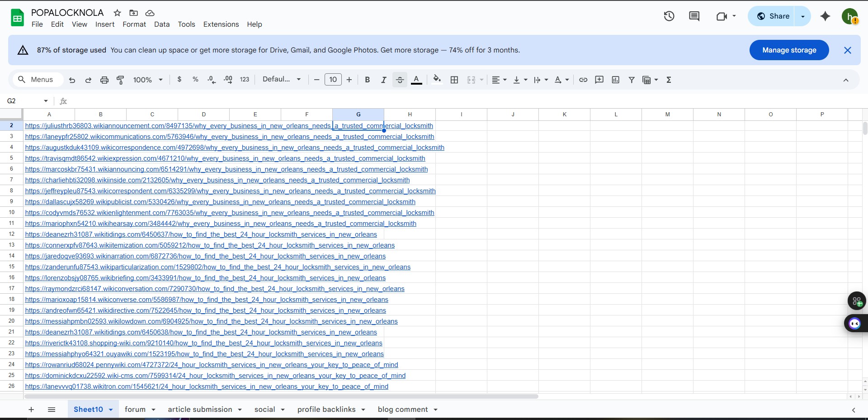The width and height of the screenshot is (868, 420).
Task: Toggle bold formatting
Action: [x=367, y=80]
